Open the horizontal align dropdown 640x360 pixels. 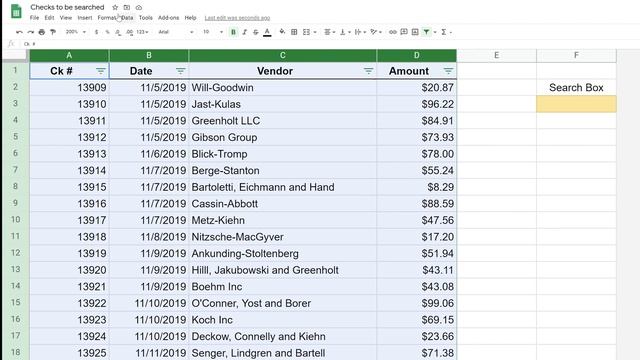point(329,32)
